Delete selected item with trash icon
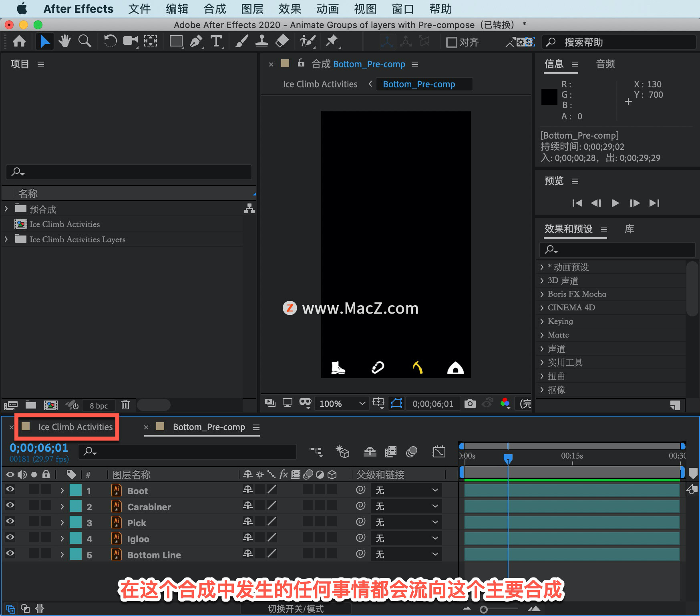The height and width of the screenshot is (616, 700). click(125, 405)
